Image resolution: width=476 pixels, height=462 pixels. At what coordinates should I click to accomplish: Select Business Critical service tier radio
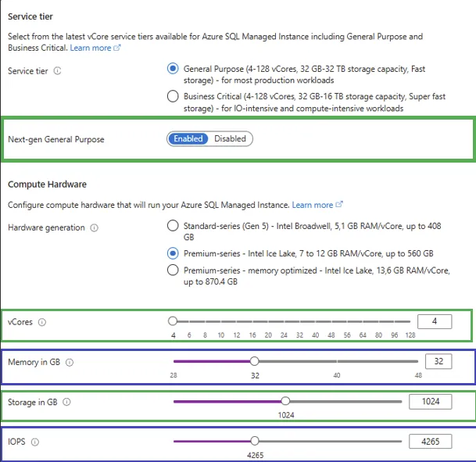pyautogui.click(x=173, y=96)
